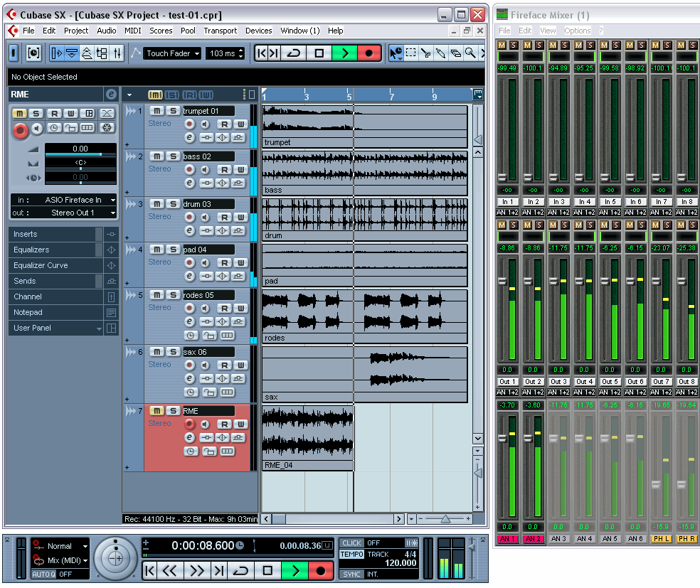Select the Object Selection arrow tool
The width and height of the screenshot is (700, 588).
click(x=396, y=53)
